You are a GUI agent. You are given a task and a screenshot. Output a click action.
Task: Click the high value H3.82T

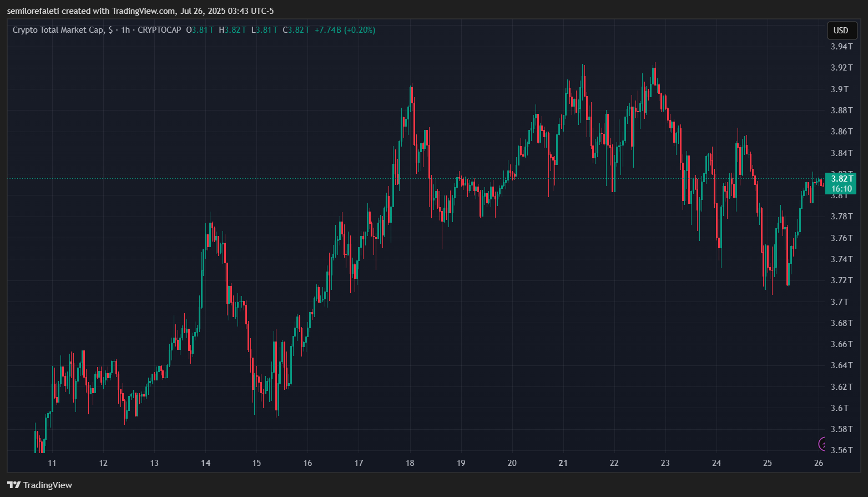pyautogui.click(x=233, y=30)
